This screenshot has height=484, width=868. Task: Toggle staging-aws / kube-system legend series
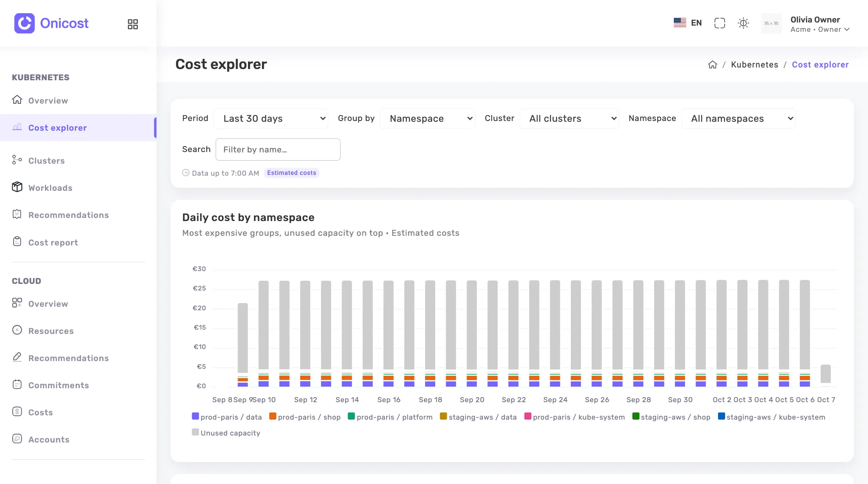[772, 417]
